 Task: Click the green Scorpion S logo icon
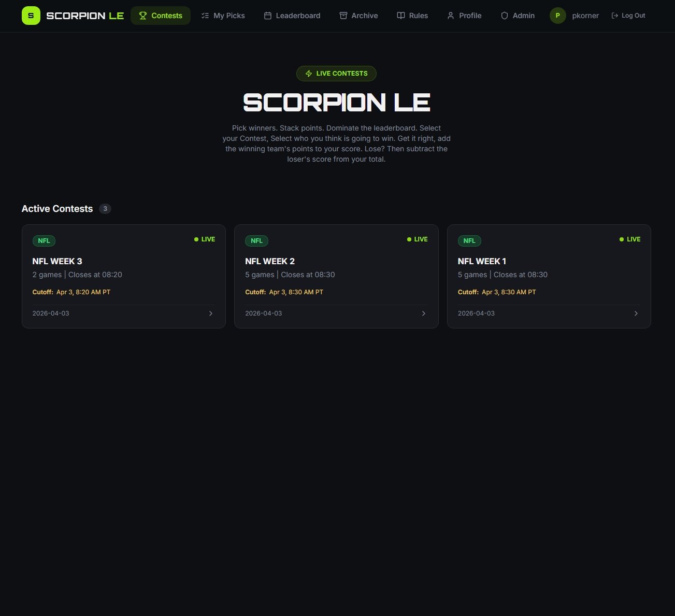click(x=31, y=16)
